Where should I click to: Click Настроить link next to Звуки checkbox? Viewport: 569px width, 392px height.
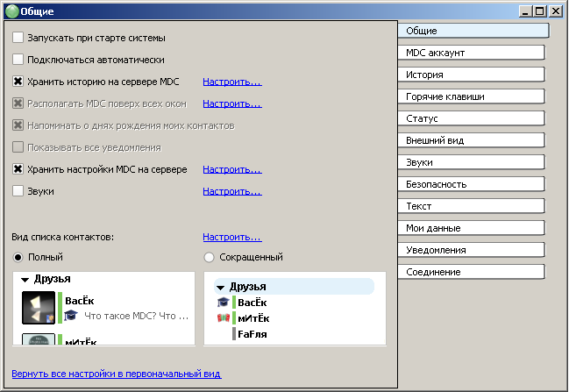pos(232,191)
